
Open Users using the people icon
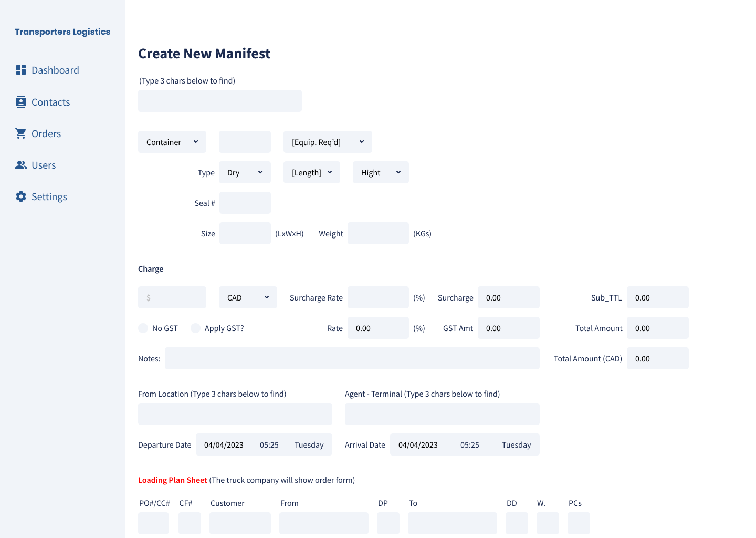pos(21,164)
